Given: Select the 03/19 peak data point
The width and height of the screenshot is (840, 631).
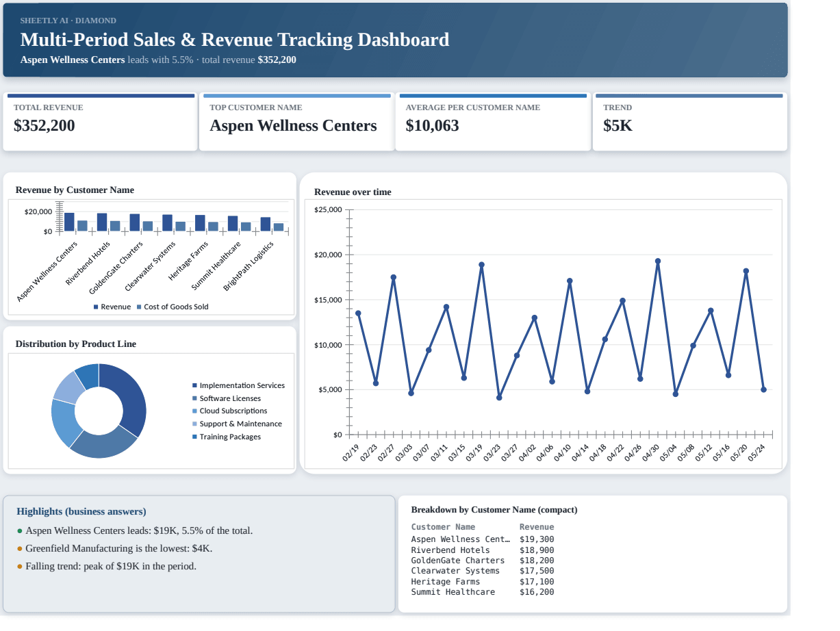Looking at the screenshot, I should pos(481,265).
